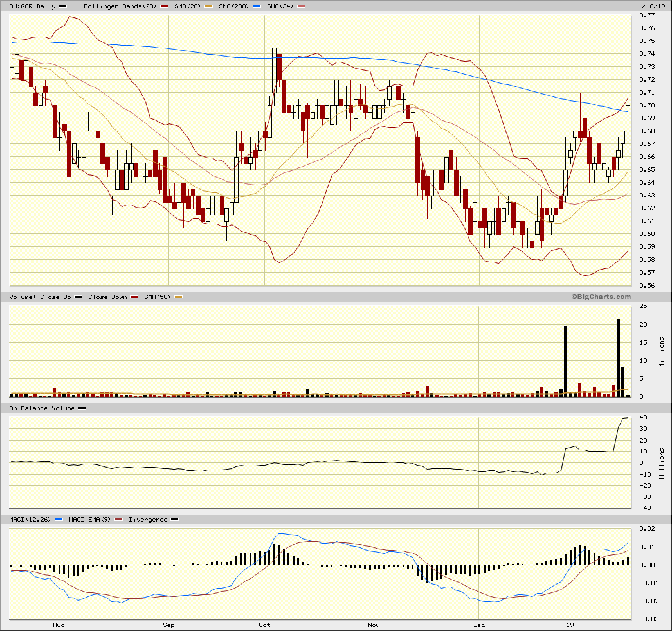Open the ©BigCharts.com credit link

[601, 297]
